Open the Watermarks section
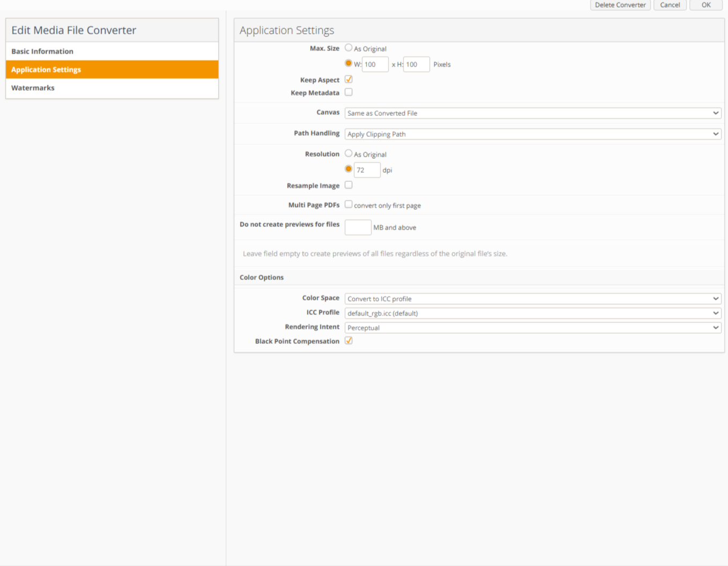This screenshot has width=728, height=566. 112,88
